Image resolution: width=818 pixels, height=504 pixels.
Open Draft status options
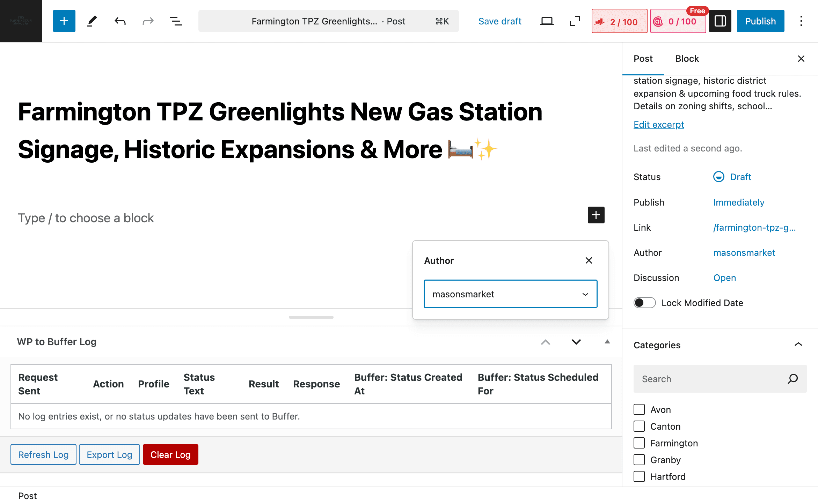(x=740, y=177)
